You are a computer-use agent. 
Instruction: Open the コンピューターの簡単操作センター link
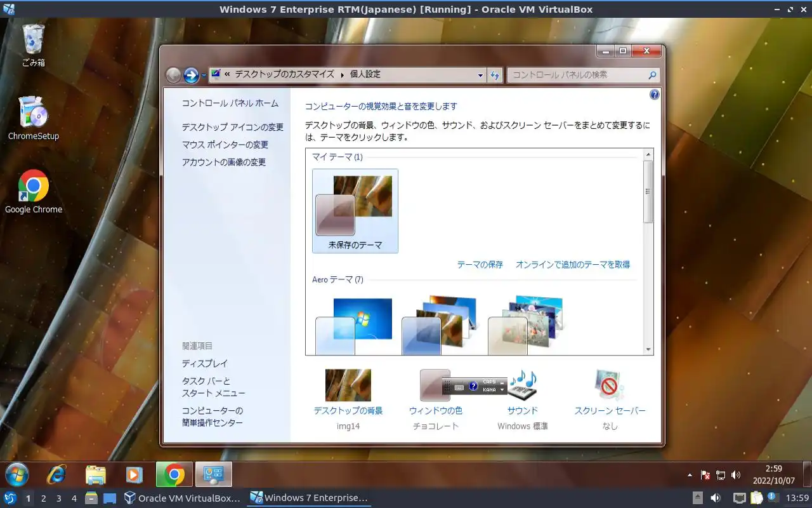click(213, 417)
